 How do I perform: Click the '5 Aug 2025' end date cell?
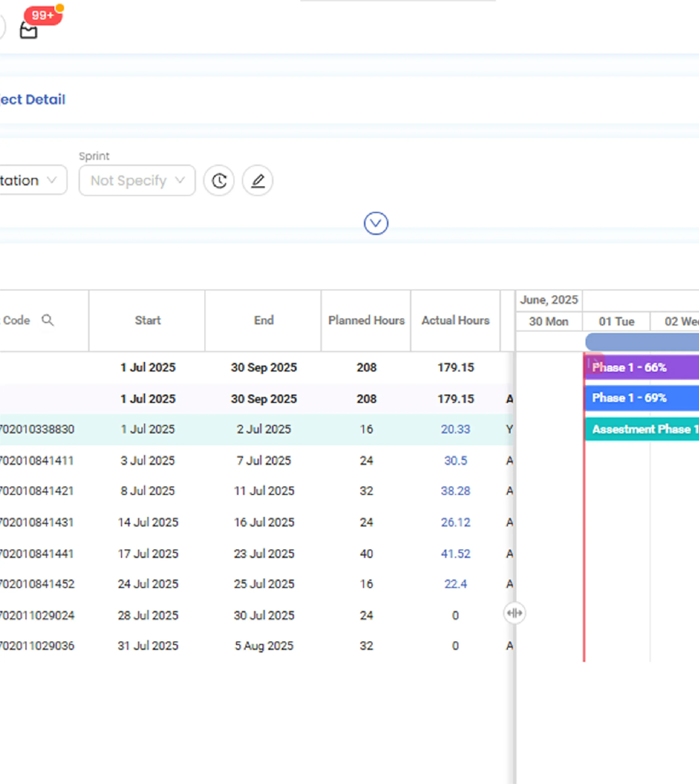pos(264,646)
